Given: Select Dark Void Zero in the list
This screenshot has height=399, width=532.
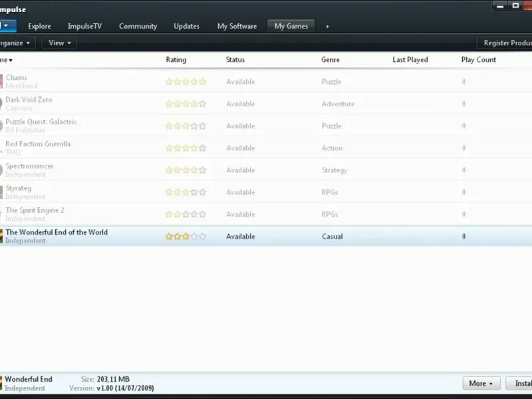Looking at the screenshot, I should click(266, 104).
